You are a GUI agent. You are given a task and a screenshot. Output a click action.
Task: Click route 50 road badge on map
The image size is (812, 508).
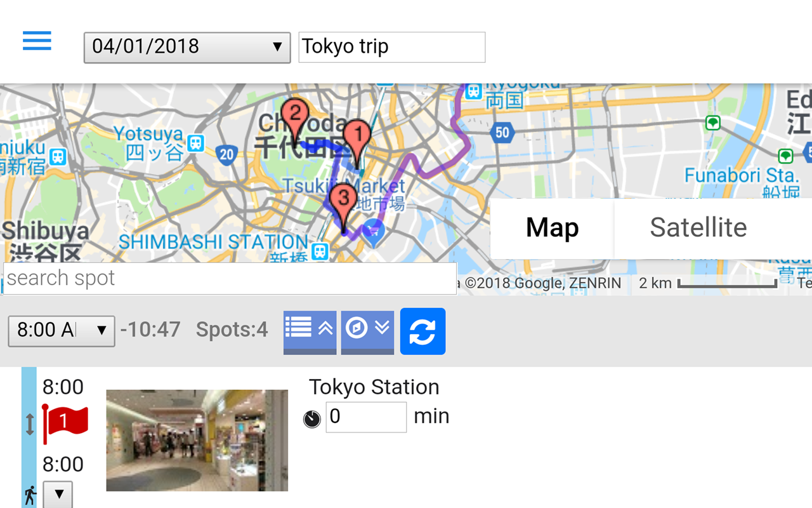point(502,132)
